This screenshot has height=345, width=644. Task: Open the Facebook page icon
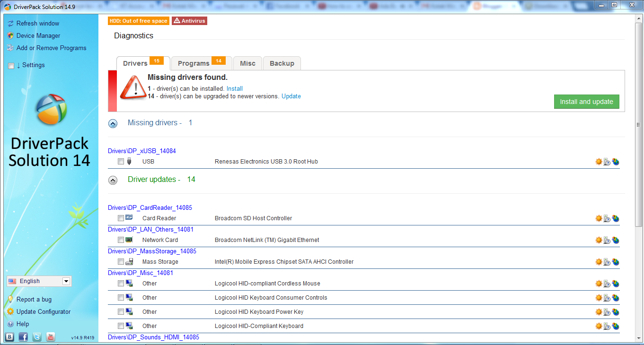tap(23, 337)
